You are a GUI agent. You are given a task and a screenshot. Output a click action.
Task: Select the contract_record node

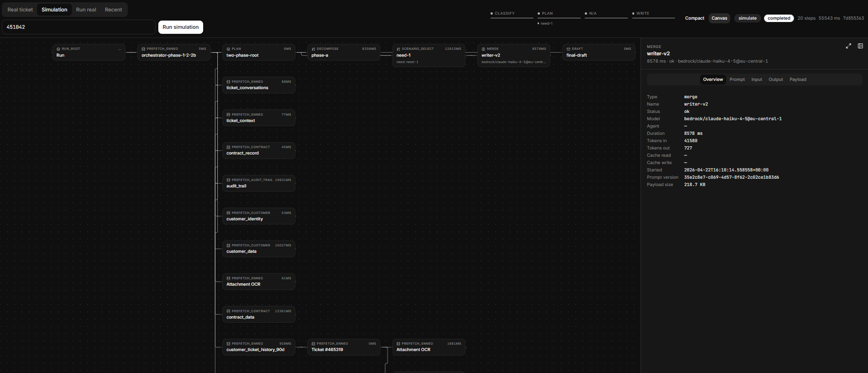tap(259, 150)
